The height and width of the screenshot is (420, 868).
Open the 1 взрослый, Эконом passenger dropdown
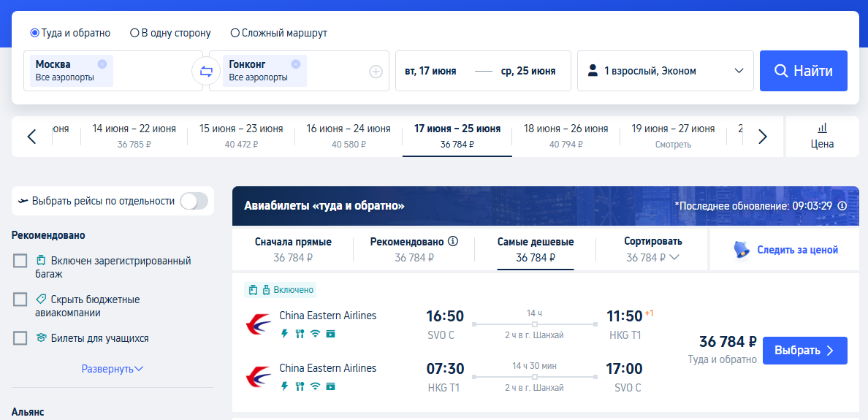click(x=666, y=71)
